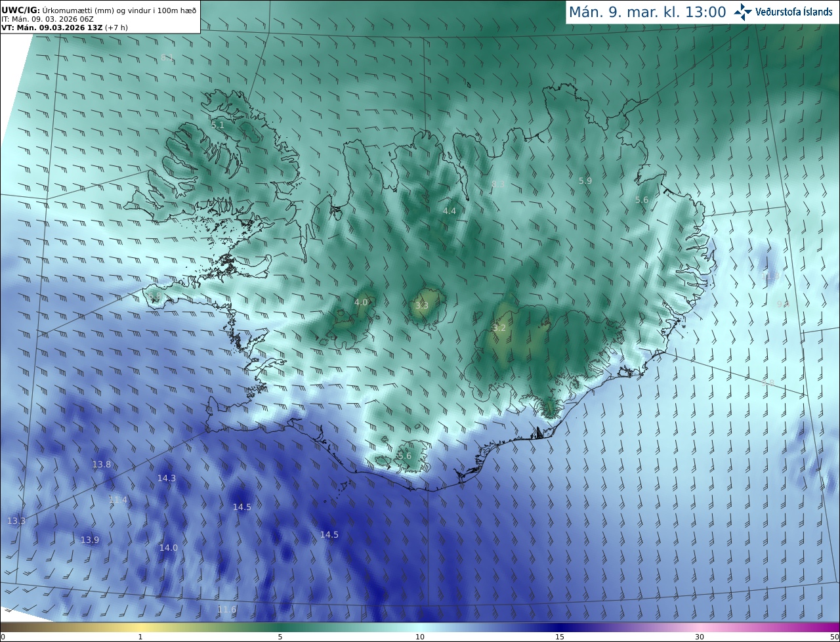840x642 pixels.
Task: Click the '5' tick label on the color scale
Action: coord(280,637)
